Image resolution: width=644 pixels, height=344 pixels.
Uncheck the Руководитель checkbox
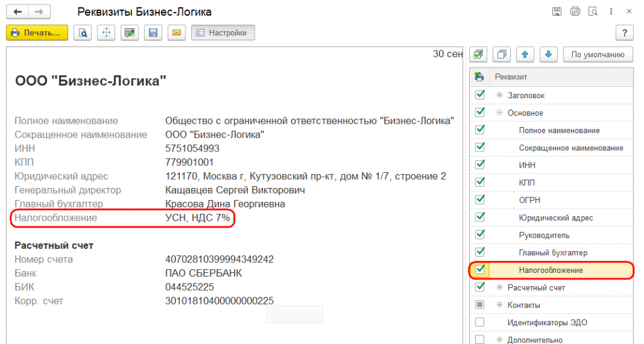480,235
